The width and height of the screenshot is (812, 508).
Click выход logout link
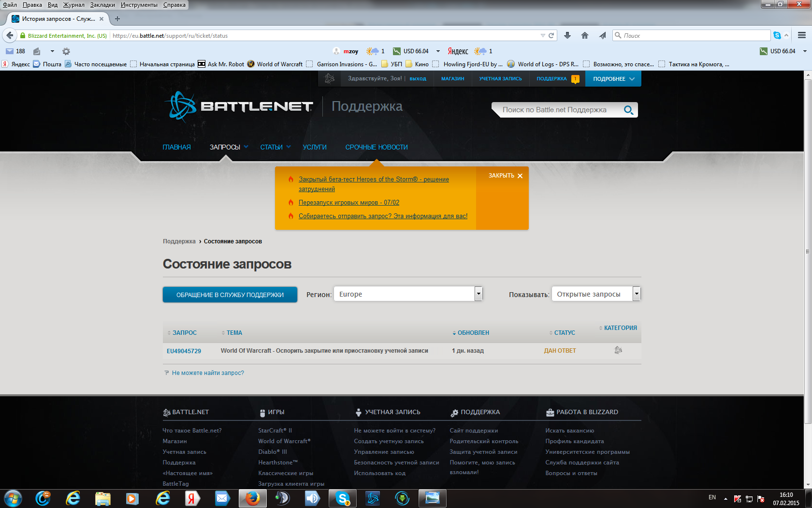(418, 79)
